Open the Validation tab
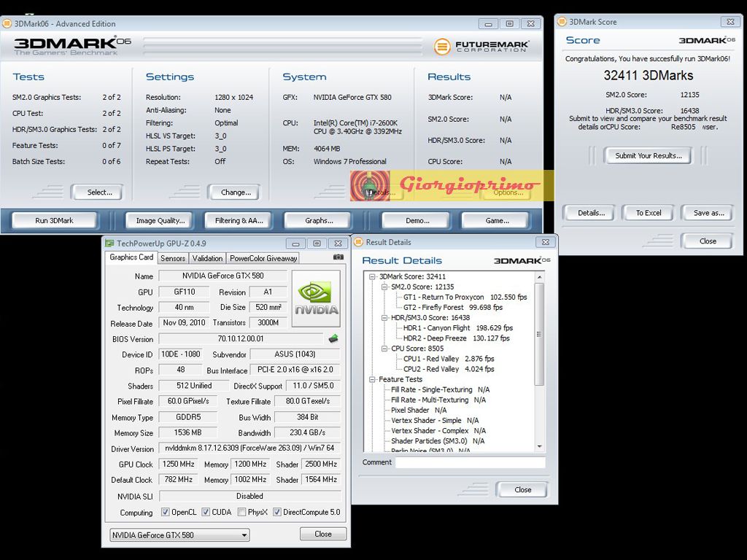Screen dimensions: 747x560 point(207,258)
